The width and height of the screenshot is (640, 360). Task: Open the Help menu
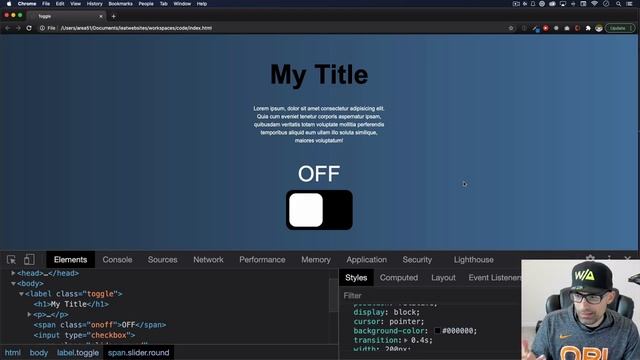[x=202, y=4]
